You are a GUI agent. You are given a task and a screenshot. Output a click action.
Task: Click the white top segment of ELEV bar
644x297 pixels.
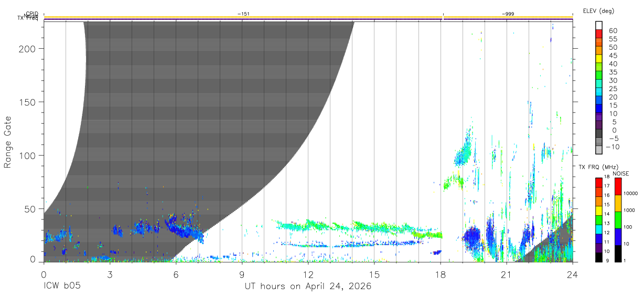[599, 25]
